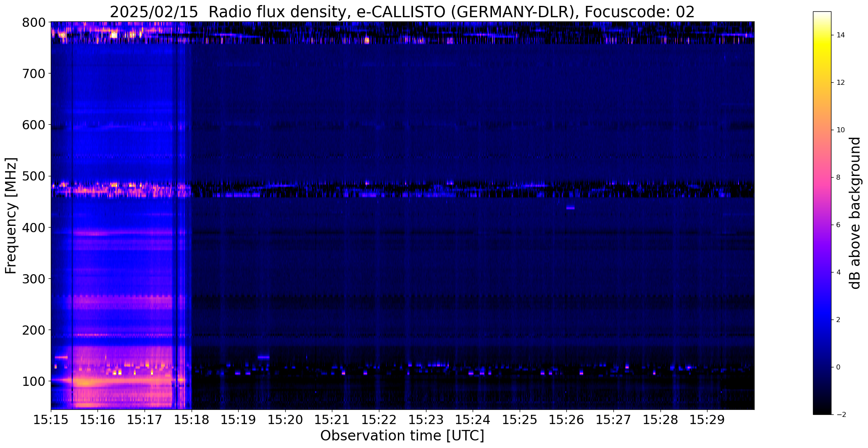The height and width of the screenshot is (448, 868).
Task: Click the 500 frequency tick label
Action: 33,176
